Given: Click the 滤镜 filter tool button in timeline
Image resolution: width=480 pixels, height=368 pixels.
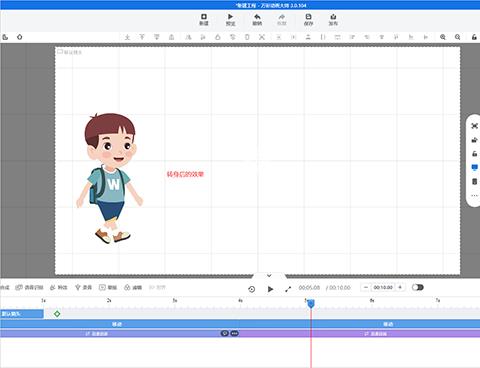Looking at the screenshot, I should 133,287.
